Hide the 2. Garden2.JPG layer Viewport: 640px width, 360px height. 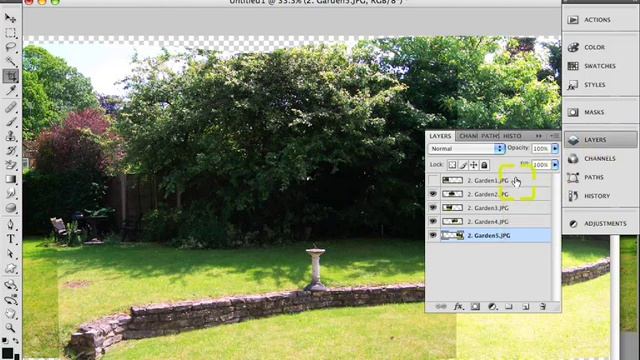[433, 194]
